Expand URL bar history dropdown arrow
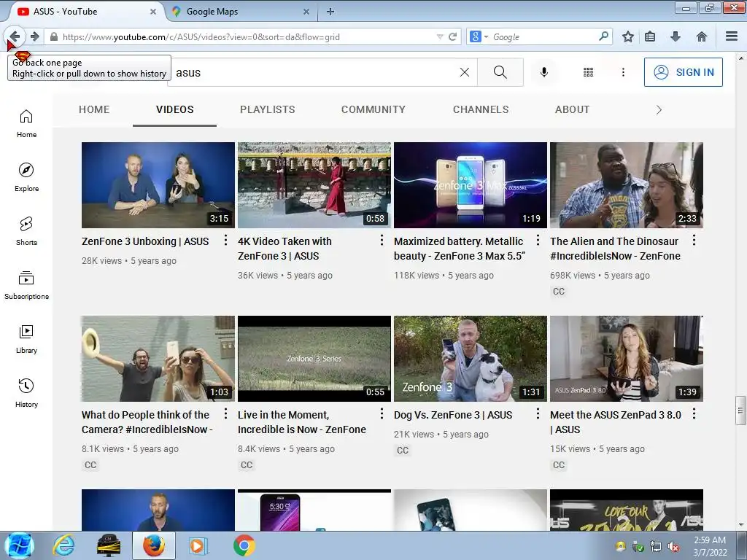 (440, 36)
